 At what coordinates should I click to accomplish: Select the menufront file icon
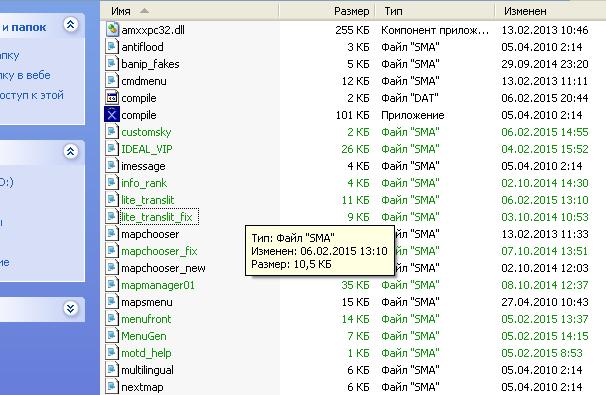coord(112,319)
